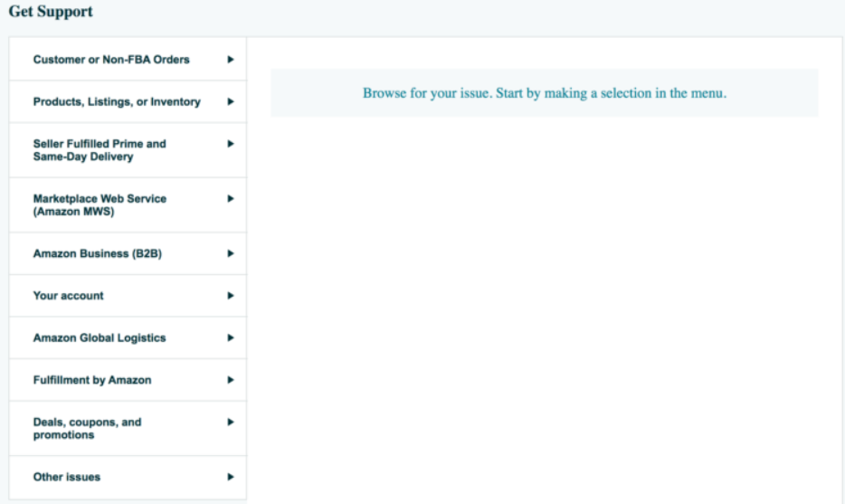Choose Seller Fulfilled Prime and Same-Day Delivery text
Screen dimensions: 845x504
click(x=100, y=150)
